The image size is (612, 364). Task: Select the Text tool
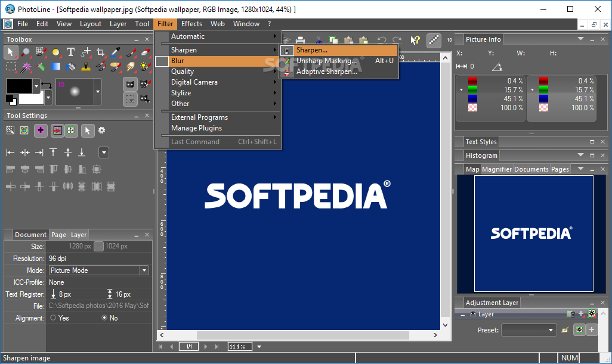pyautogui.click(x=70, y=52)
